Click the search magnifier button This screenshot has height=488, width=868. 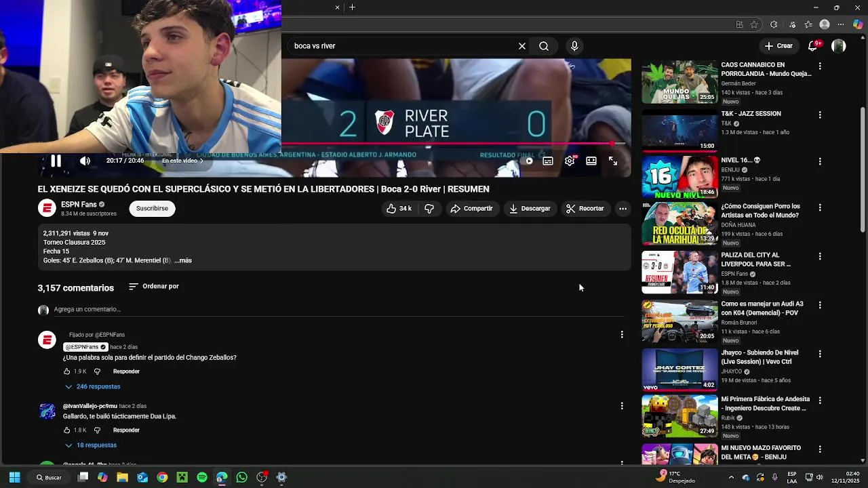pyautogui.click(x=544, y=46)
